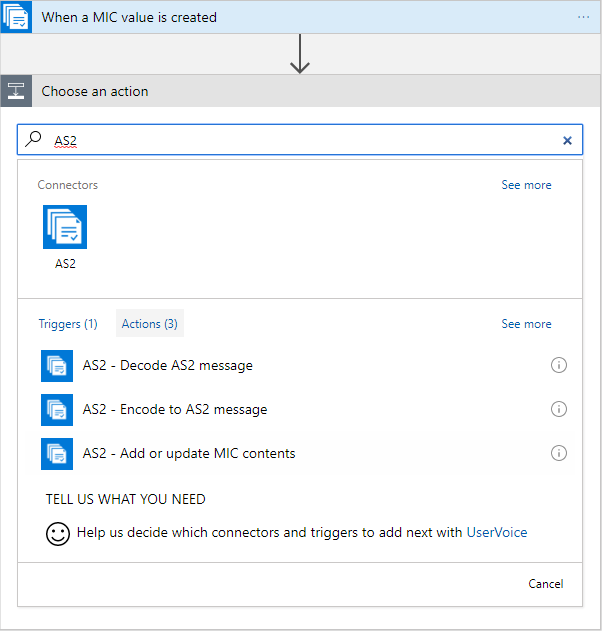Click the Add or update MIC icon
The height and width of the screenshot is (631, 602).
(x=57, y=454)
